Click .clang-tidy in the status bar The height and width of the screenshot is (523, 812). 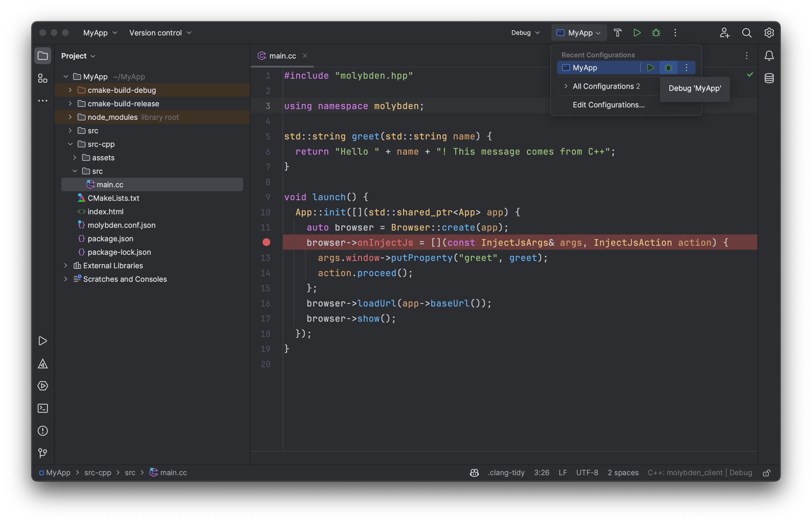[x=506, y=473]
